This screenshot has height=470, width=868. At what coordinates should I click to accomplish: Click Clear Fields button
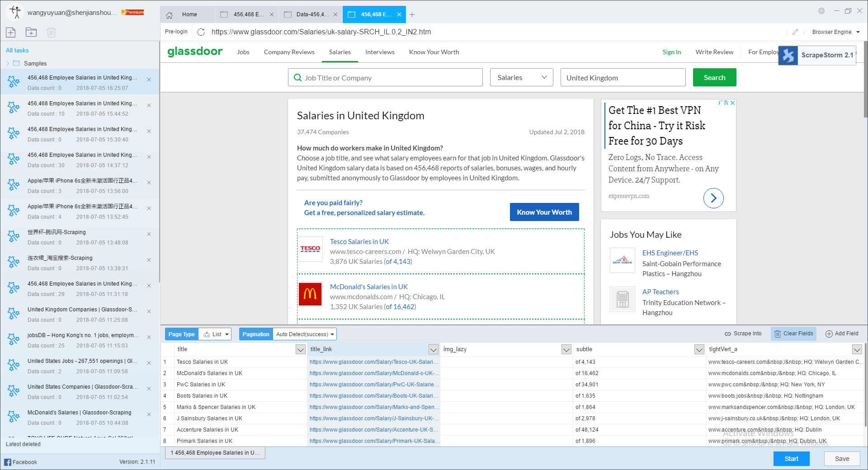793,334
